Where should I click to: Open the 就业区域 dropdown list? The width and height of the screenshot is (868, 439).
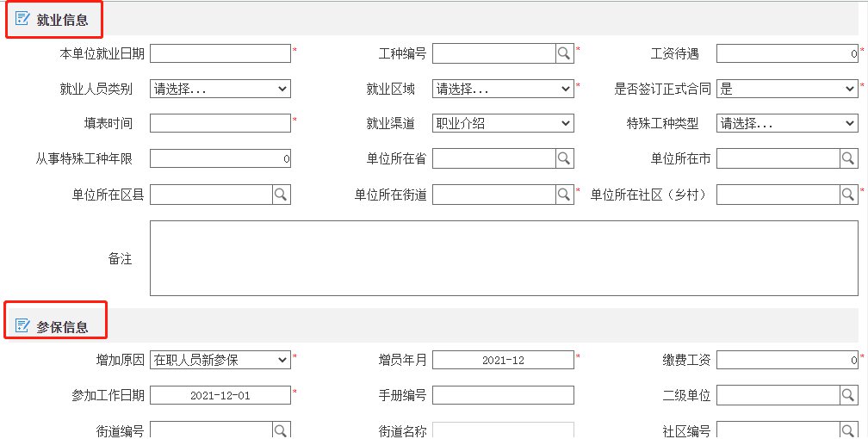click(503, 89)
